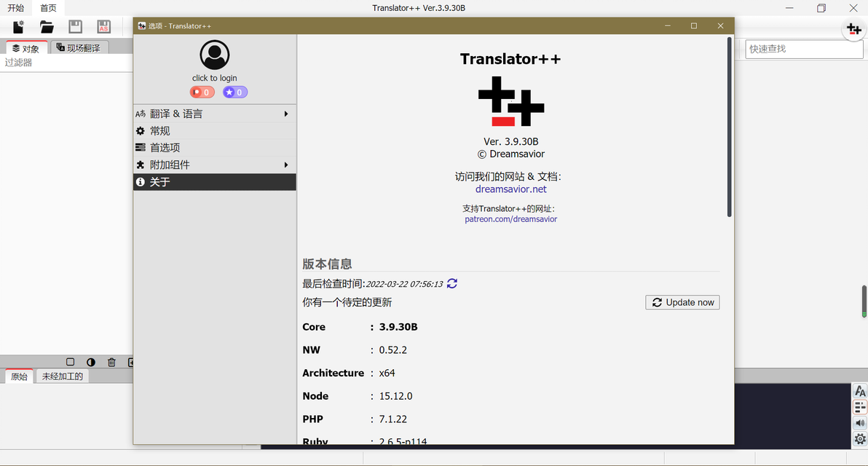This screenshot has height=466, width=868.
Task: Open the 翻译 & 语言 settings section
Action: tap(215, 114)
